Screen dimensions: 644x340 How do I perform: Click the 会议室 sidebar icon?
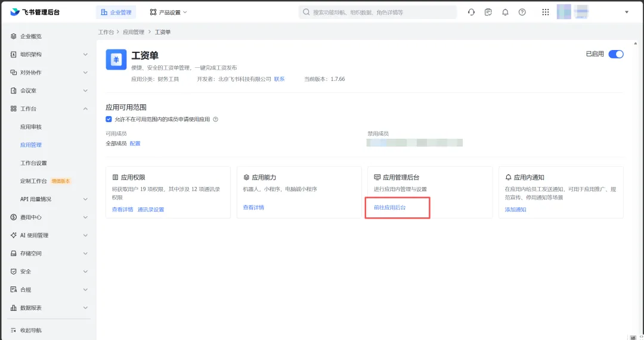click(x=14, y=91)
